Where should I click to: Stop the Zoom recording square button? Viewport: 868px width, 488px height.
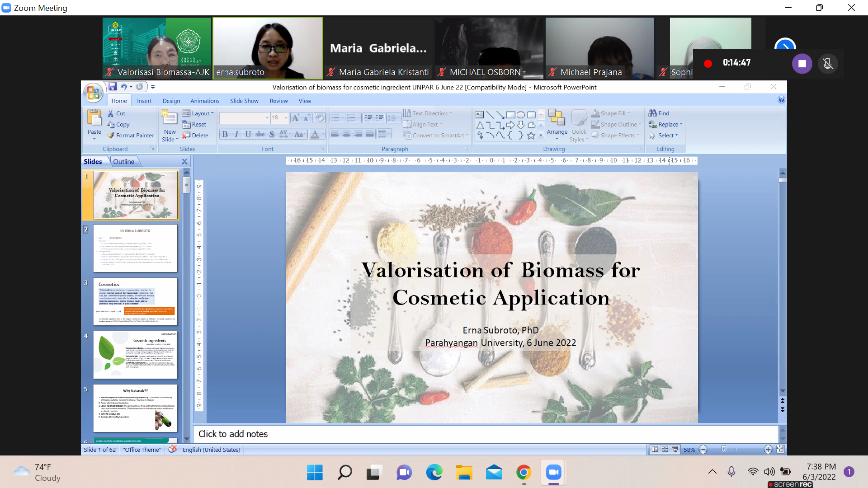(x=802, y=64)
